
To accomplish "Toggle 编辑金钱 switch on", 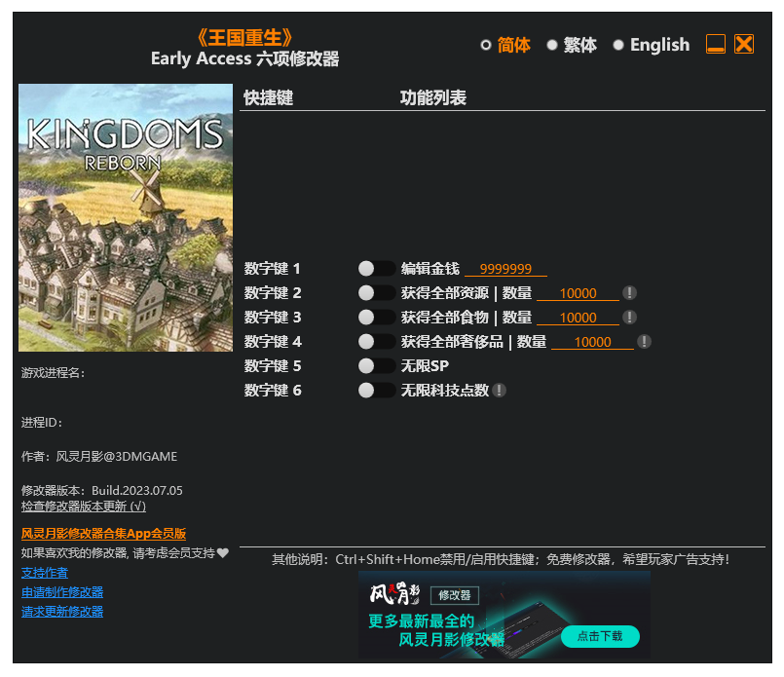I will coord(377,269).
